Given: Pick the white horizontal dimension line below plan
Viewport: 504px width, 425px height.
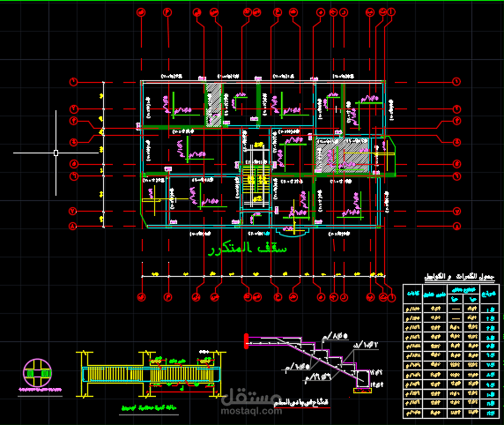Looking at the screenshot, I should click(x=263, y=276).
